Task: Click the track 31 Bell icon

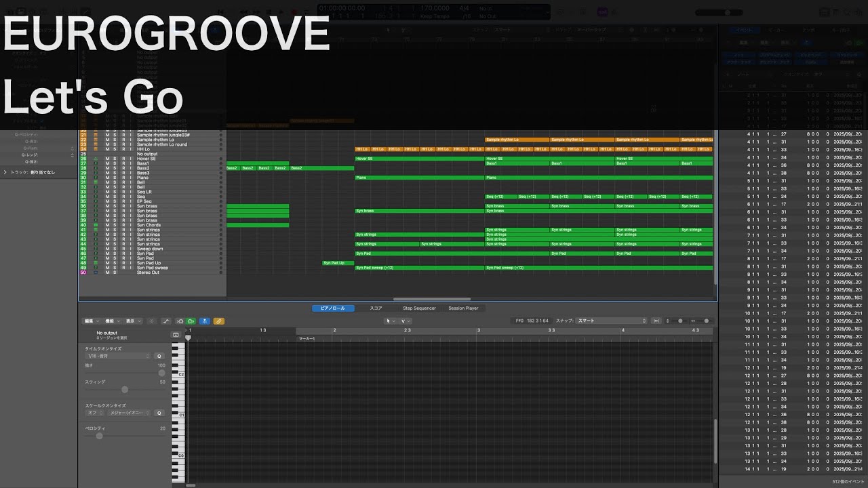Action: click(96, 182)
